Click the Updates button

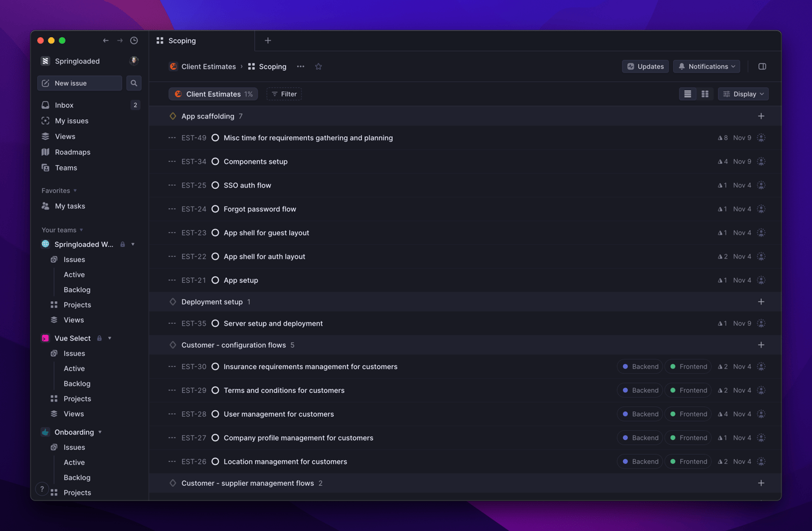coord(645,67)
